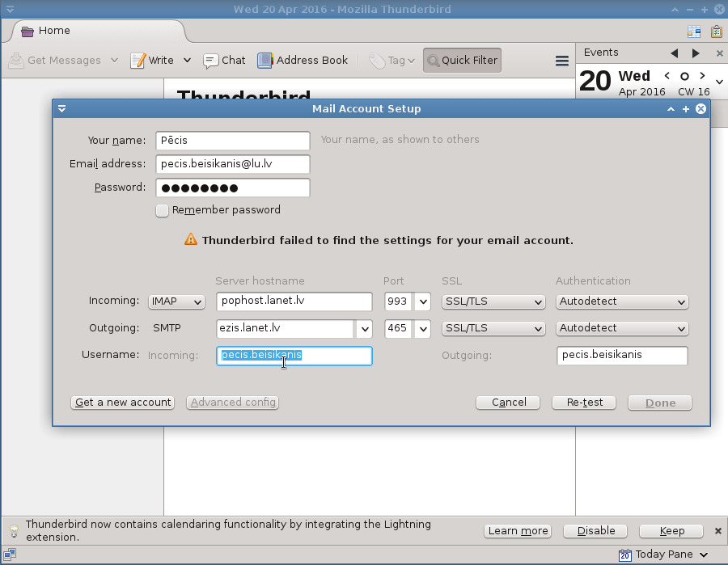Open Mail Account Setup window menu icon

[x=61, y=109]
